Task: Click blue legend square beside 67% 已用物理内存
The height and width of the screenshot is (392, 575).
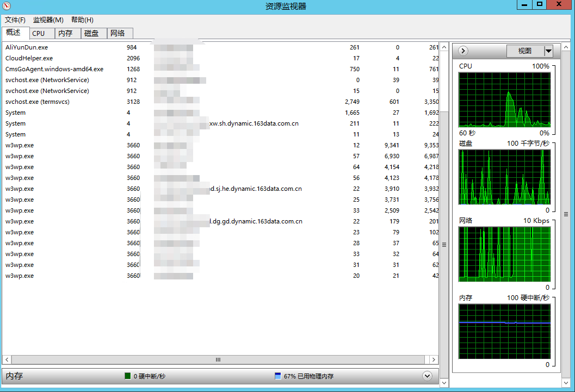Action: tap(277, 376)
